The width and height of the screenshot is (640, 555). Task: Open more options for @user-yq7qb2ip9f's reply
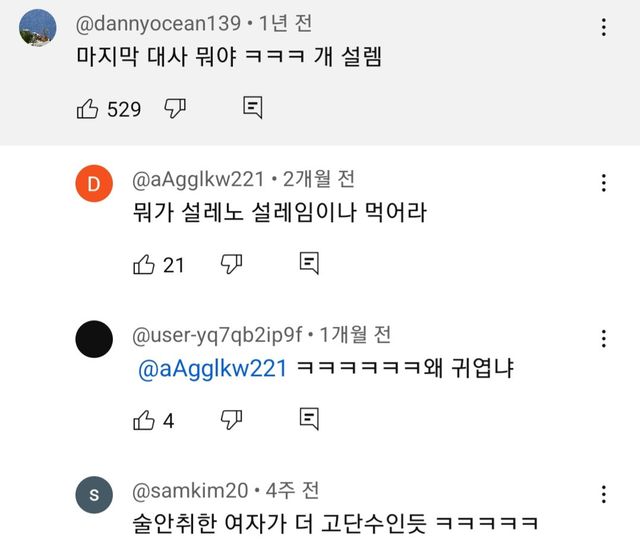point(604,339)
